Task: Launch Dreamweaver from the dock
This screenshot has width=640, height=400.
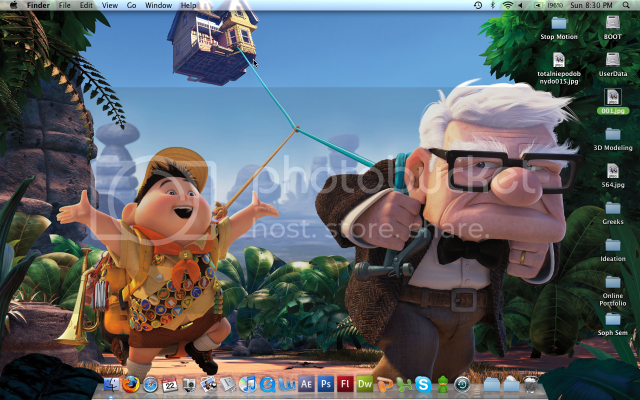Action: (x=364, y=384)
